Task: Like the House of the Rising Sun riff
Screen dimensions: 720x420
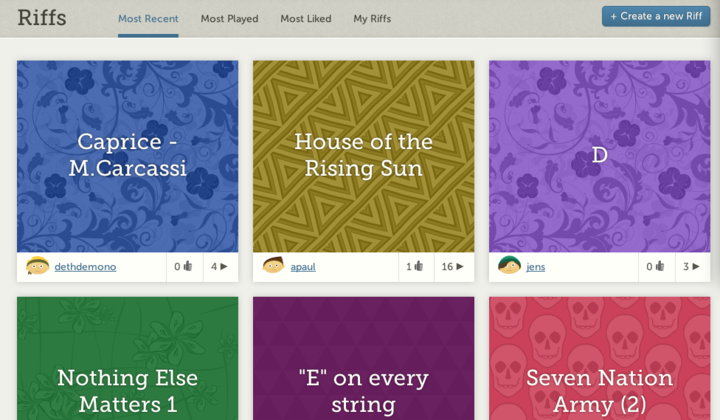Action: [x=416, y=267]
